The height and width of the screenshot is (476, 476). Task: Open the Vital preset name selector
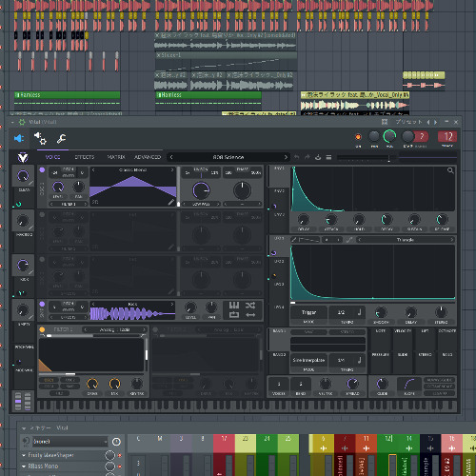228,157
